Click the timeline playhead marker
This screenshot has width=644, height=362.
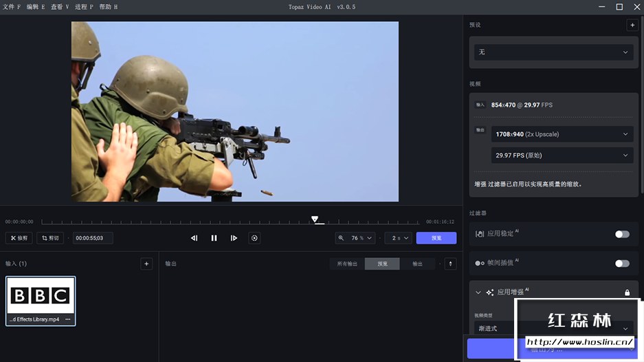pos(315,220)
